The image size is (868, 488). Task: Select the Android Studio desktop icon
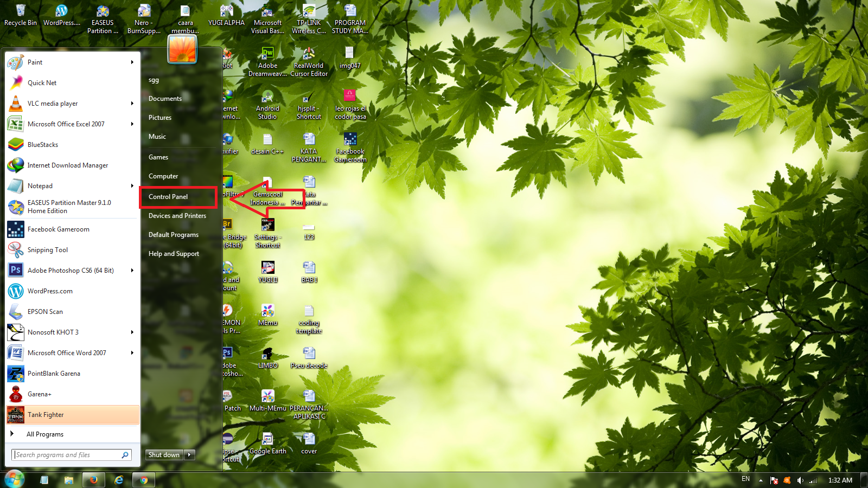coord(267,105)
